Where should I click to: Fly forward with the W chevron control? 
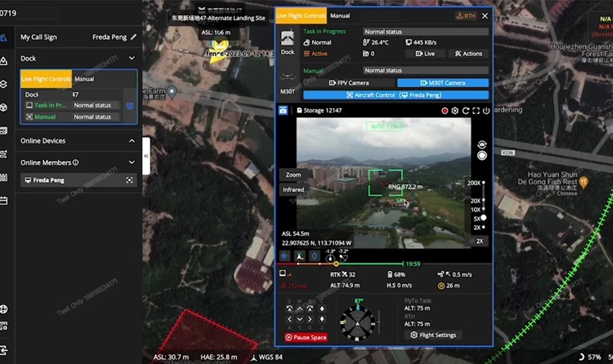click(300, 309)
